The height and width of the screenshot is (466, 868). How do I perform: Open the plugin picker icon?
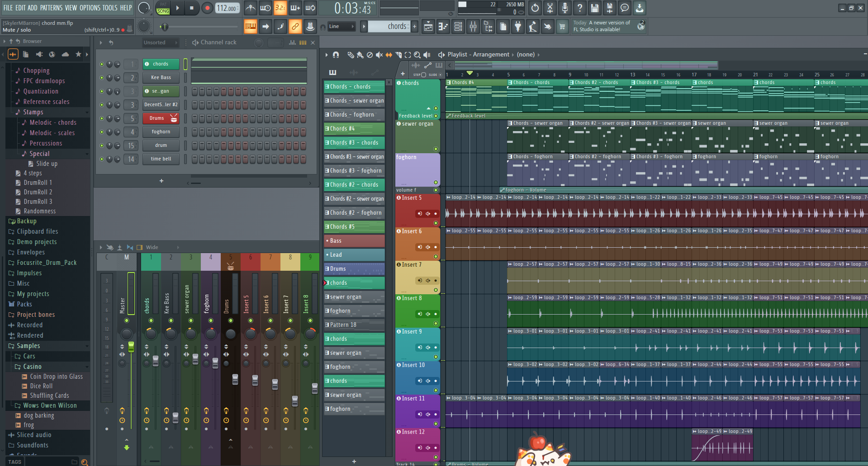517,27
